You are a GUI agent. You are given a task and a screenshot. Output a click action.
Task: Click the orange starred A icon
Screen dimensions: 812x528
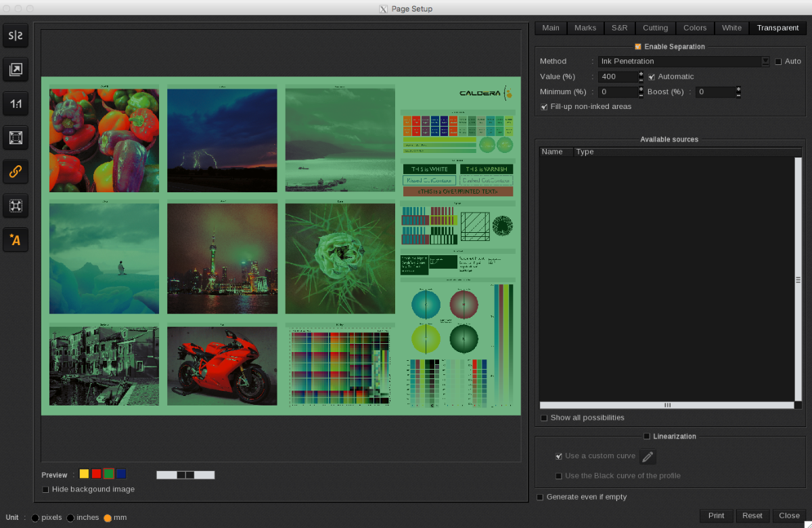click(16, 240)
